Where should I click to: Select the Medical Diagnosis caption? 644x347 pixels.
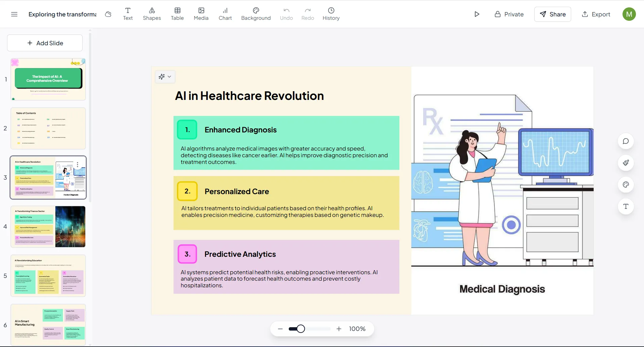coord(502,289)
